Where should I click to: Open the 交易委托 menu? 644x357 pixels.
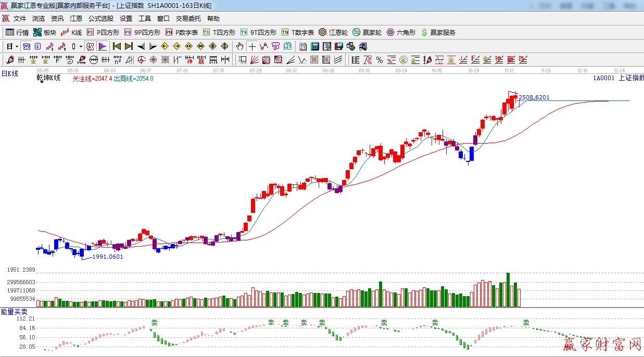(x=188, y=19)
